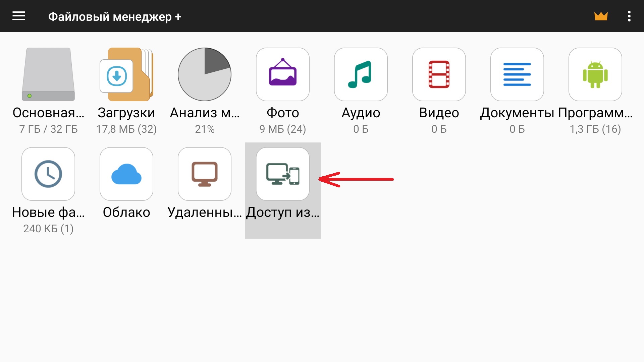Open the Загрузки downloads folder icon
The height and width of the screenshot is (362, 644).
coord(126,74)
